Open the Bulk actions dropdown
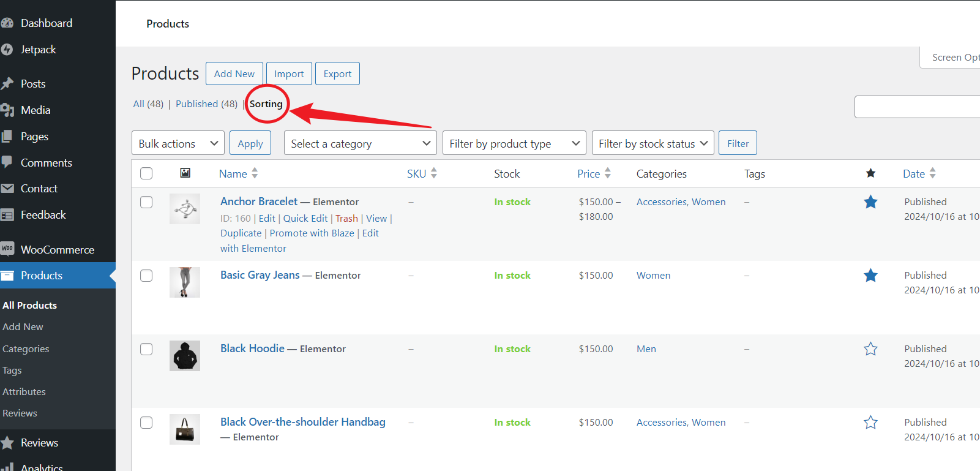This screenshot has width=980, height=471. (178, 143)
